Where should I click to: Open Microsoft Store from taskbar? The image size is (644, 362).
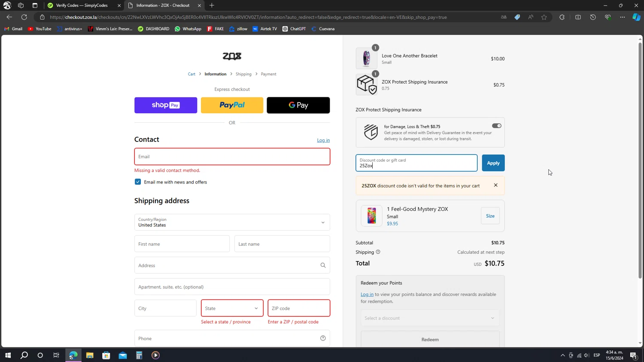click(x=106, y=355)
